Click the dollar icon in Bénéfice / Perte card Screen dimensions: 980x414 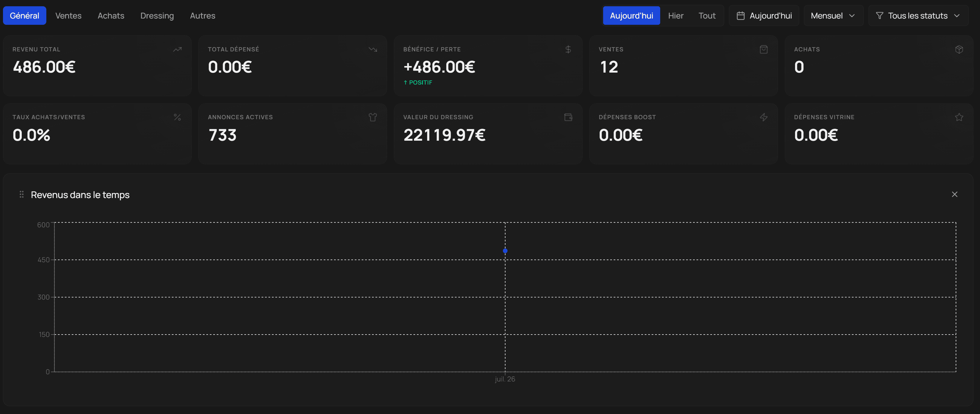tap(568, 49)
